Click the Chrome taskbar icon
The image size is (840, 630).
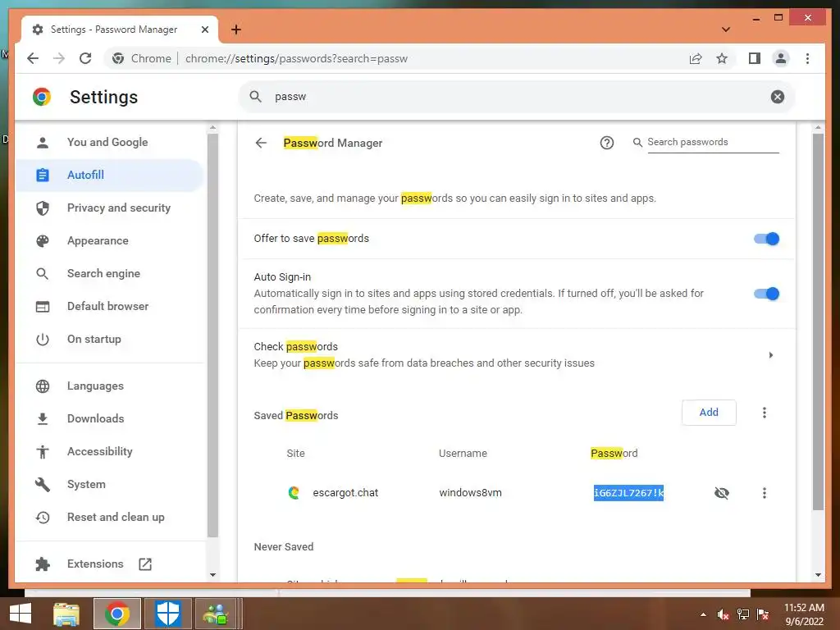(117, 614)
